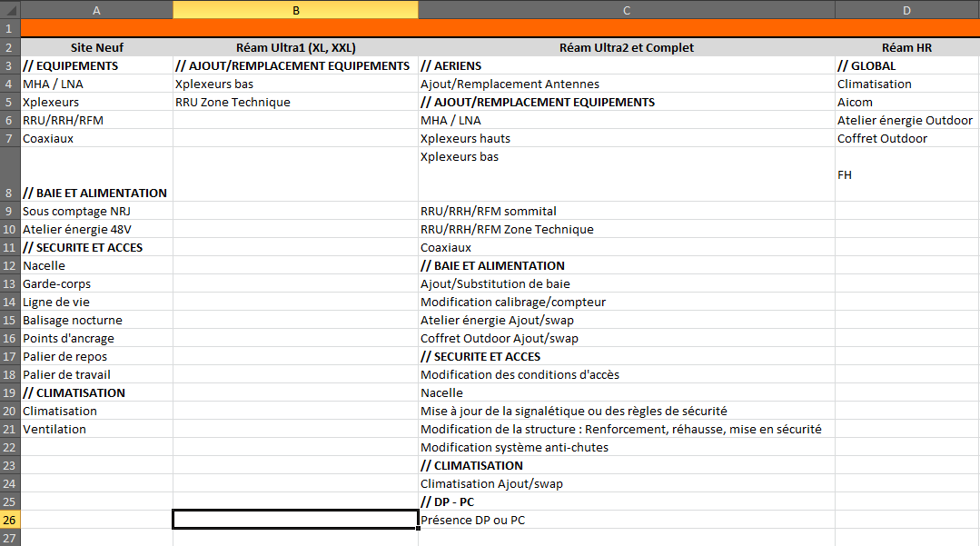Select column header D
This screenshot has height=546, width=980.
pos(906,11)
